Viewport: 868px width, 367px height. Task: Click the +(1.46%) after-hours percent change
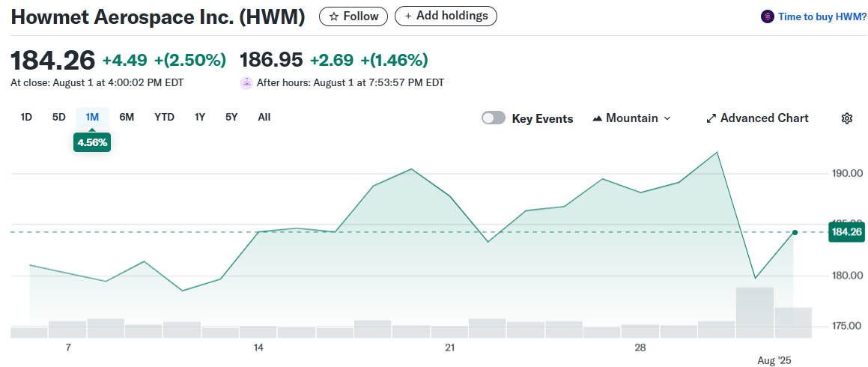click(x=394, y=60)
